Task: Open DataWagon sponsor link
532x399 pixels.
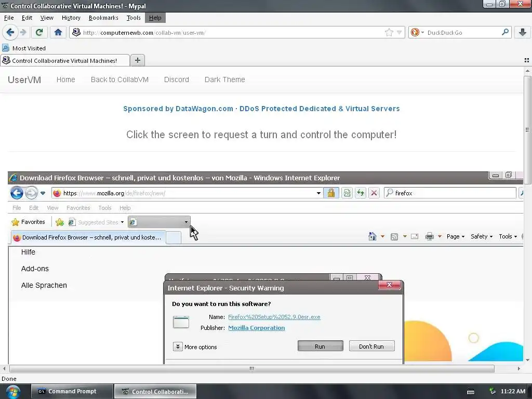Action: tap(261, 109)
